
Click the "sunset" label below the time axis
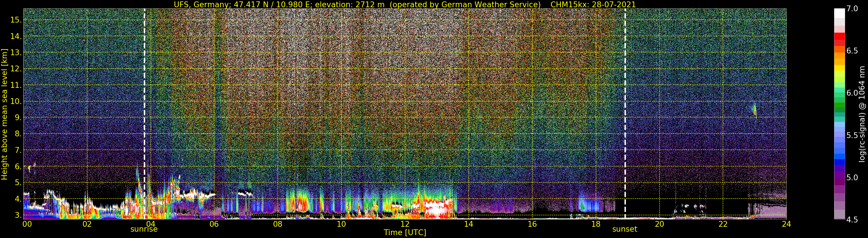(625, 229)
